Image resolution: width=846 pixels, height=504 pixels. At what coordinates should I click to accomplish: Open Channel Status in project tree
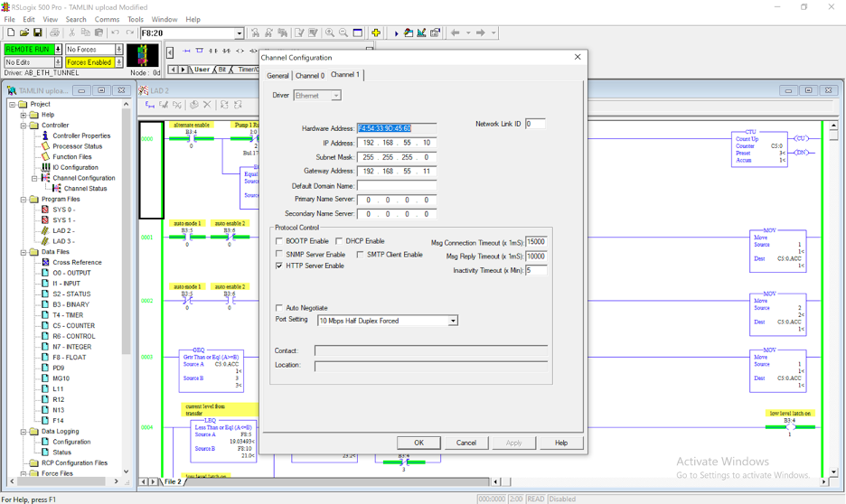point(85,188)
